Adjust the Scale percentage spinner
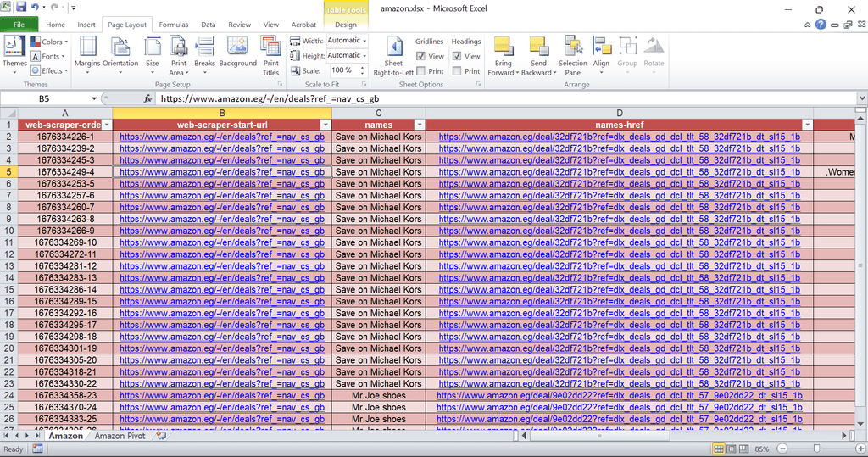This screenshot has width=868, height=457. [x=363, y=70]
